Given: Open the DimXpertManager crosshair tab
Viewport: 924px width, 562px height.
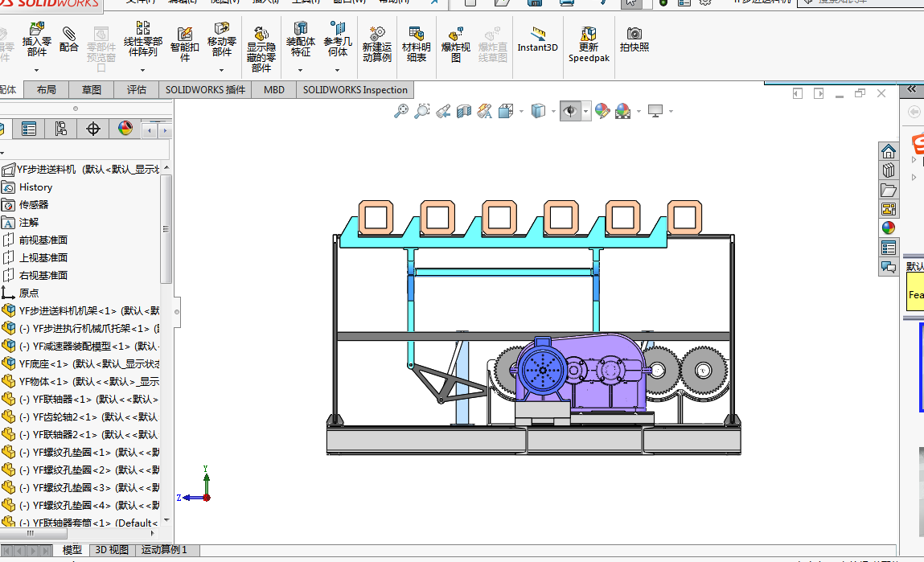Looking at the screenshot, I should (92, 129).
